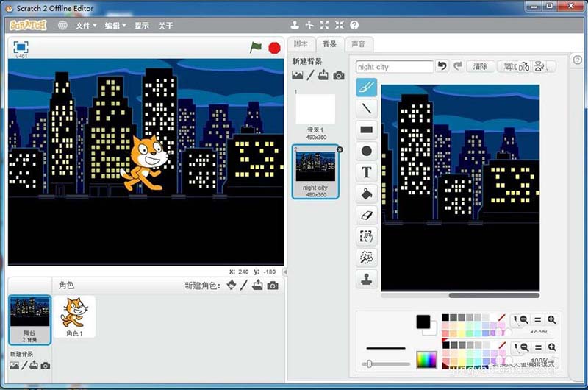Upload sprite from file next to 新建角色
Screen dimensions: 588x390
pos(257,286)
